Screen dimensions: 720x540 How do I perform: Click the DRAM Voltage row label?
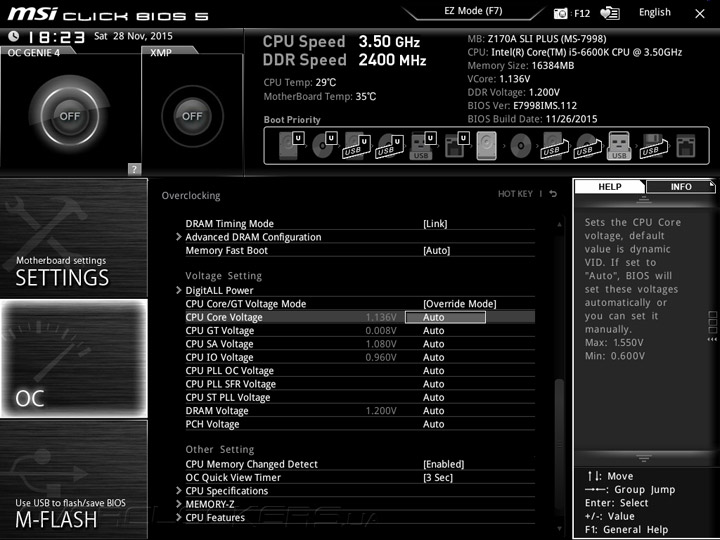coord(217,411)
